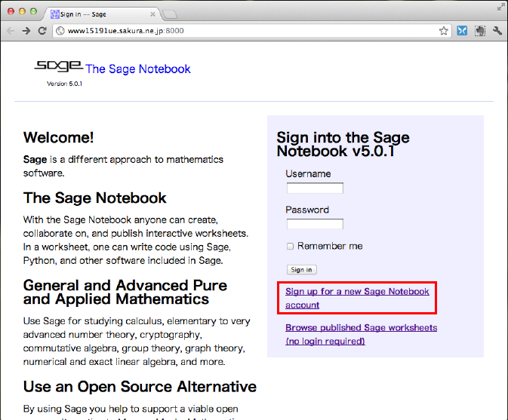The width and height of the screenshot is (508, 420).
Task: Focus the Username input field
Action: (x=315, y=188)
